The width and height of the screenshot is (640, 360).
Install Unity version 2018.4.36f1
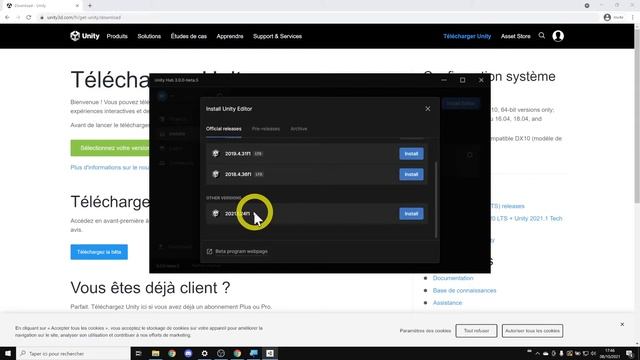click(411, 174)
